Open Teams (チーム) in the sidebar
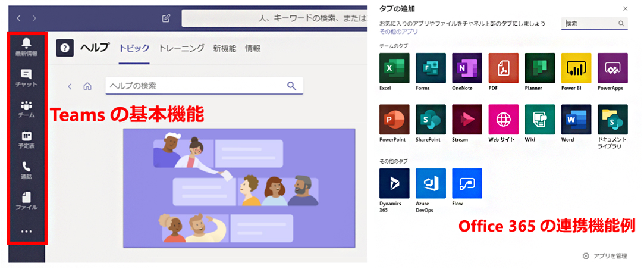644x269 pixels. [26, 108]
